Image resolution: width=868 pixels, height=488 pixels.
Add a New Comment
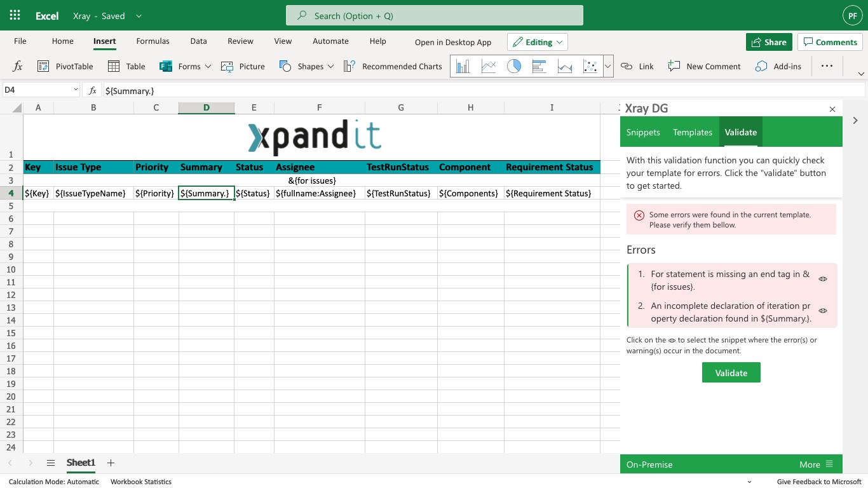pos(704,66)
